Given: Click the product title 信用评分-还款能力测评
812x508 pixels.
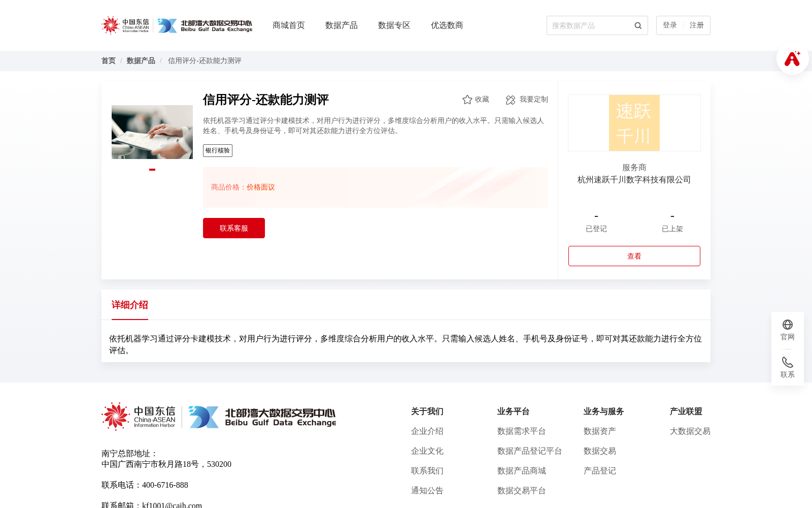Looking at the screenshot, I should (x=266, y=100).
